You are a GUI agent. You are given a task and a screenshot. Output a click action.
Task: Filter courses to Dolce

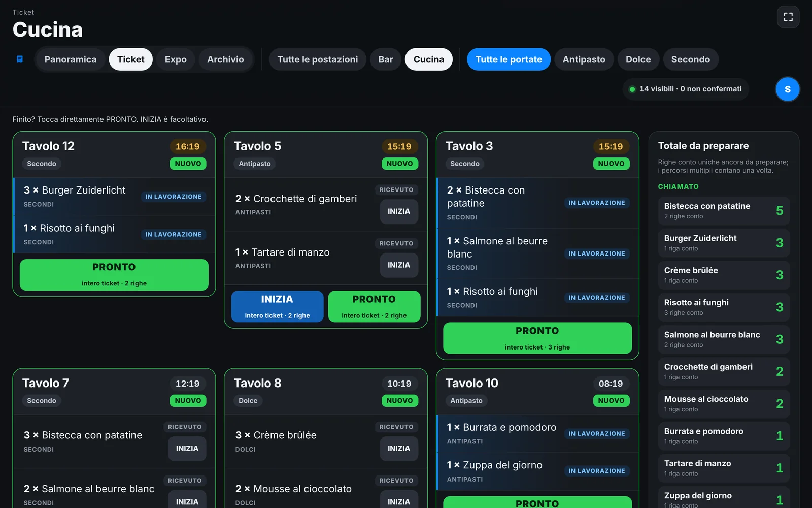(638, 59)
